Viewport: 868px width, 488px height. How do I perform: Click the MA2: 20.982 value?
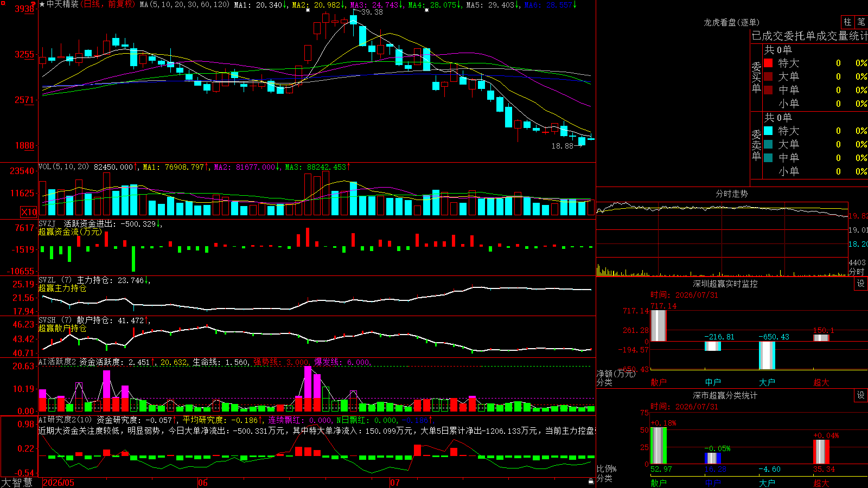coord(317,4)
